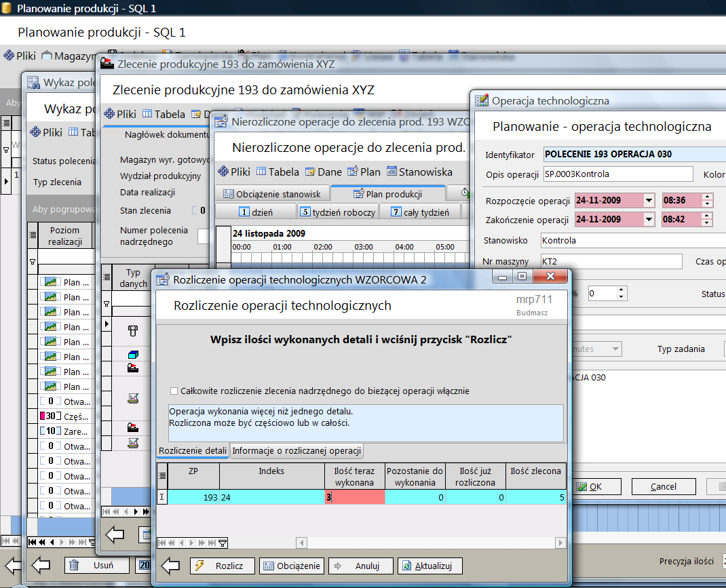Jump to first record in Wykaz navigator
This screenshot has width=726, height=588.
coord(32,542)
